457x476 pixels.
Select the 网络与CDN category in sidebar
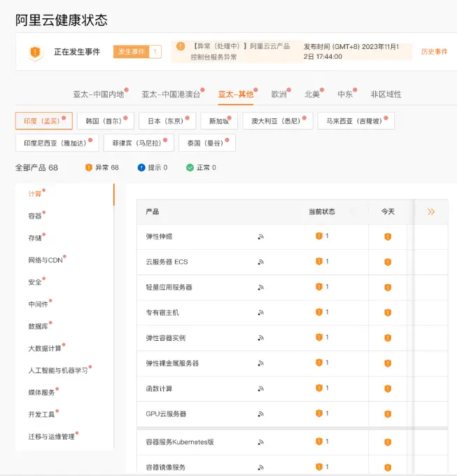[x=45, y=260]
